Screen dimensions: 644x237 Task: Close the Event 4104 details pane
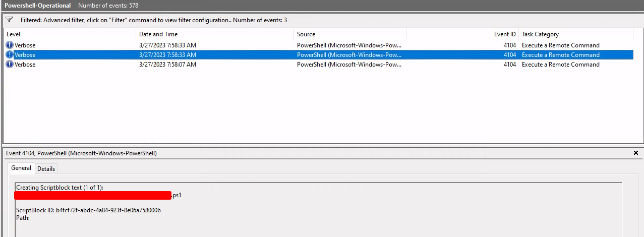[x=635, y=153]
